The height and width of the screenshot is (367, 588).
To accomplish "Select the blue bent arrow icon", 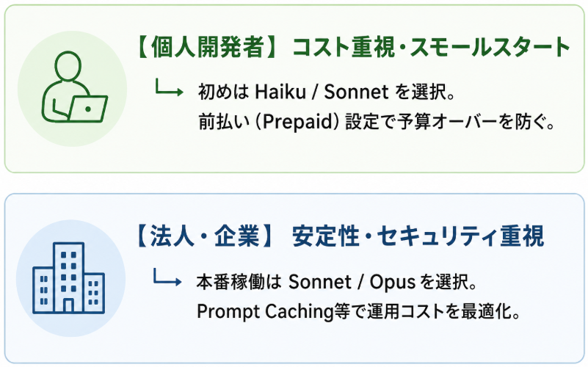I will [167, 277].
